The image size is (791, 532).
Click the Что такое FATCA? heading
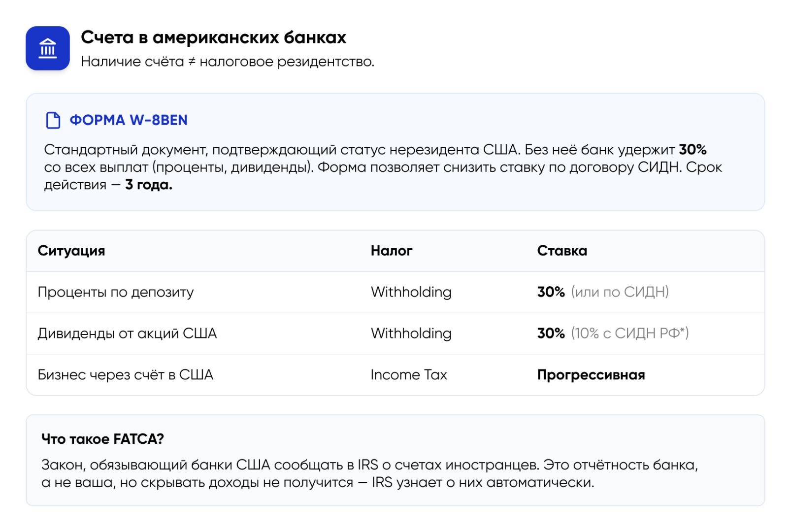(102, 439)
